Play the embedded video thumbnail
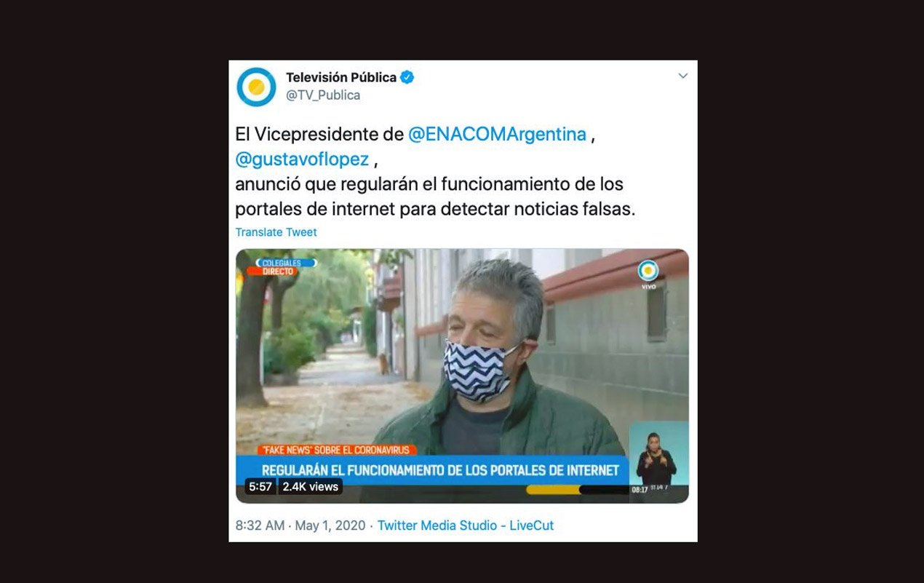The height and width of the screenshot is (583, 924). pyautogui.click(x=462, y=376)
